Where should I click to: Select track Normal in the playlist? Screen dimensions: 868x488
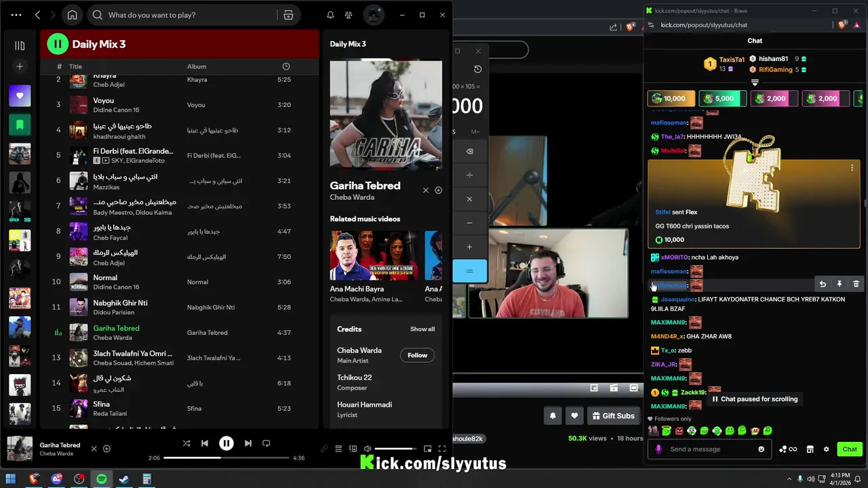coord(180,282)
